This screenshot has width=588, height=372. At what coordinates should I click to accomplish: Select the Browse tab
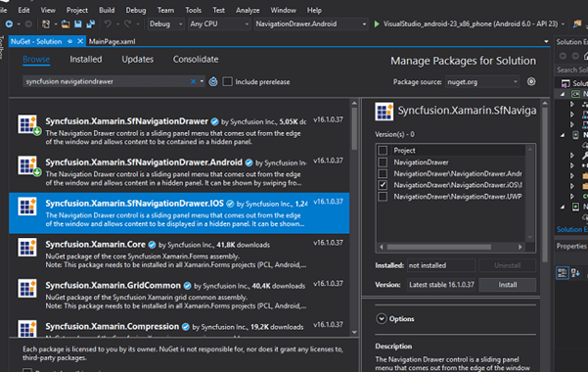[x=36, y=60]
